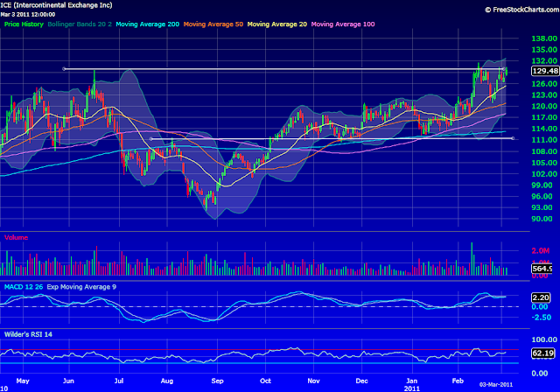Click the ICE (Intercontinental Exchange Inc) title
This screenshot has width=560, height=392.
(56, 5)
